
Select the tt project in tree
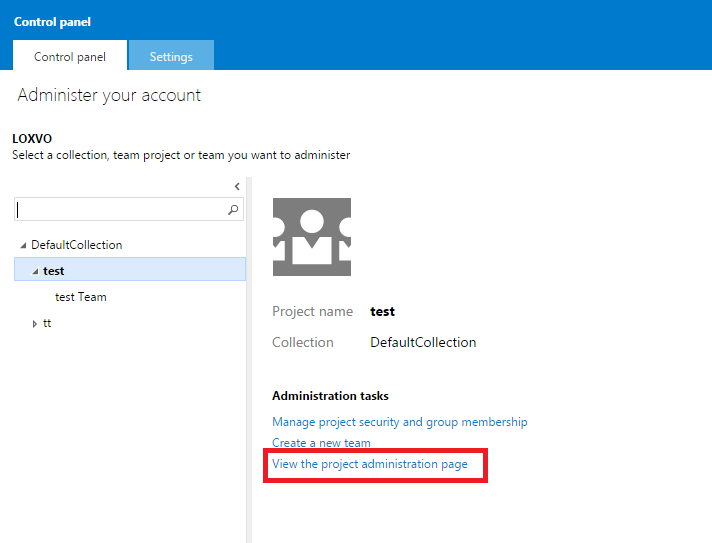[47, 323]
